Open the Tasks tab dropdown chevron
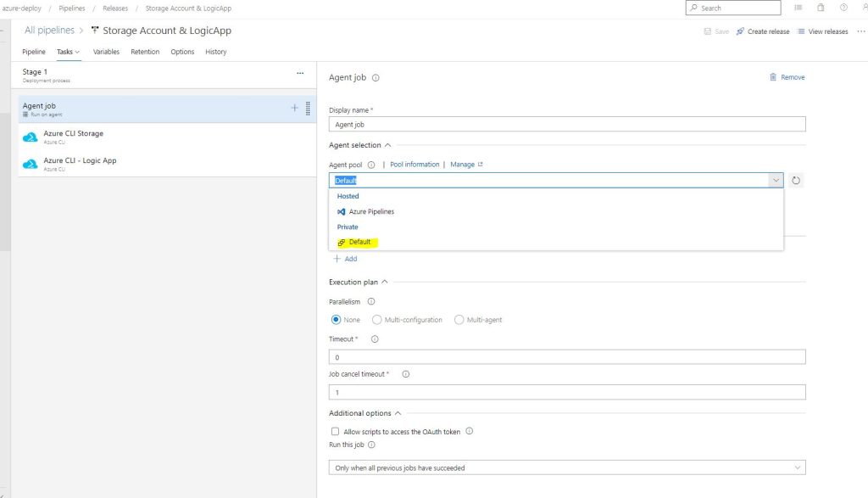The width and height of the screenshot is (868, 498). (77, 52)
